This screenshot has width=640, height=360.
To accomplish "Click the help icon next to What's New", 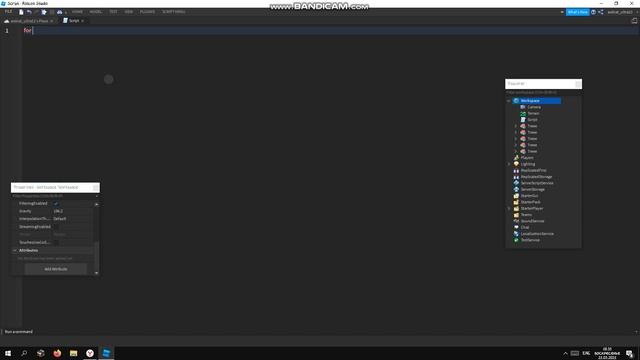I will (x=593, y=12).
